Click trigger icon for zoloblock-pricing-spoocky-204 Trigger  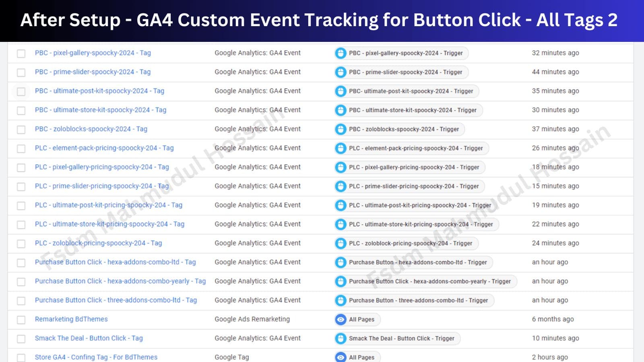[341, 243]
